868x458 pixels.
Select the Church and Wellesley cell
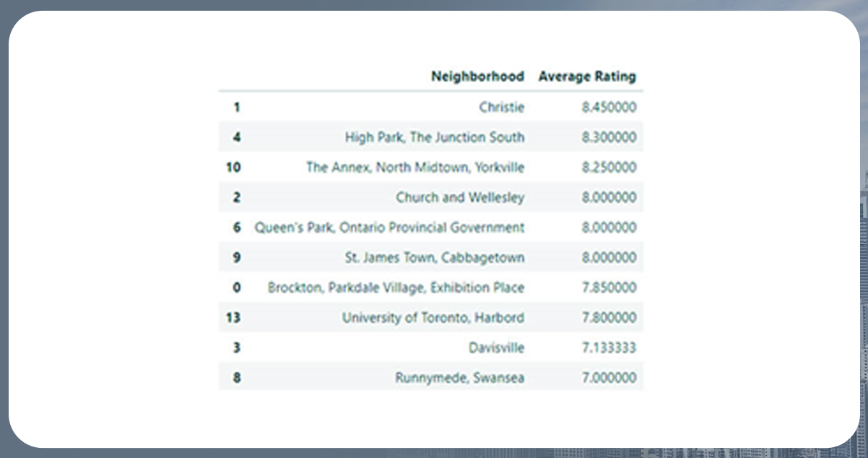(460, 197)
